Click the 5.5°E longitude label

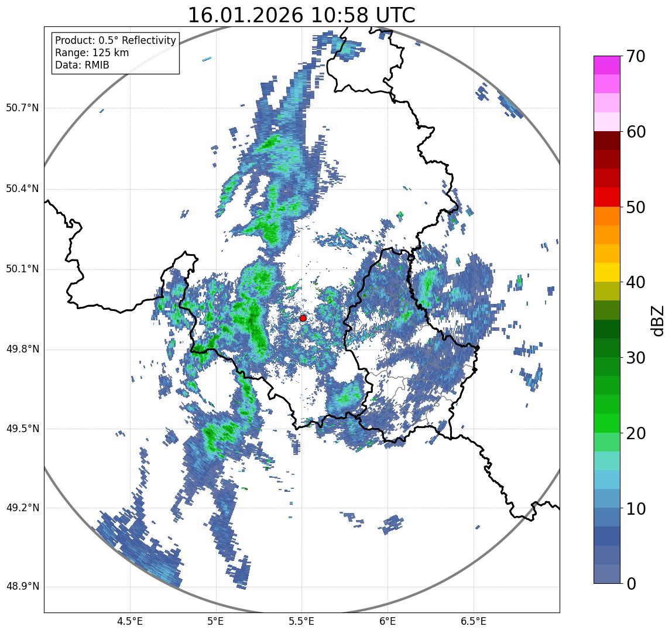point(301,621)
